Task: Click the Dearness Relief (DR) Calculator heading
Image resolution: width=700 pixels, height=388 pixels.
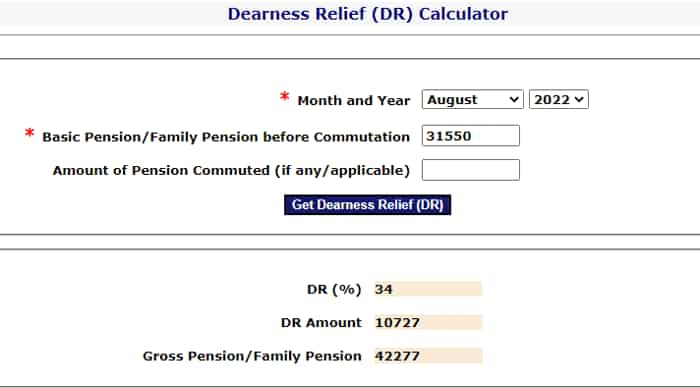Action: [x=368, y=14]
